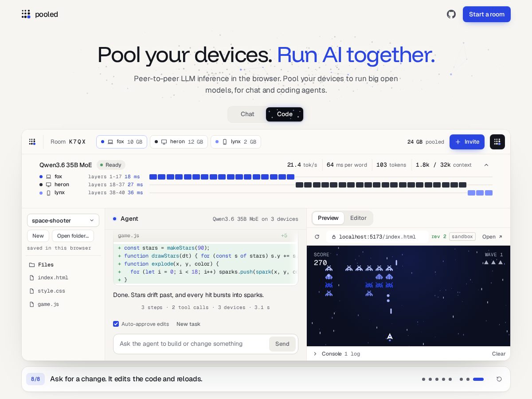Click the Files folder icon

click(32, 265)
